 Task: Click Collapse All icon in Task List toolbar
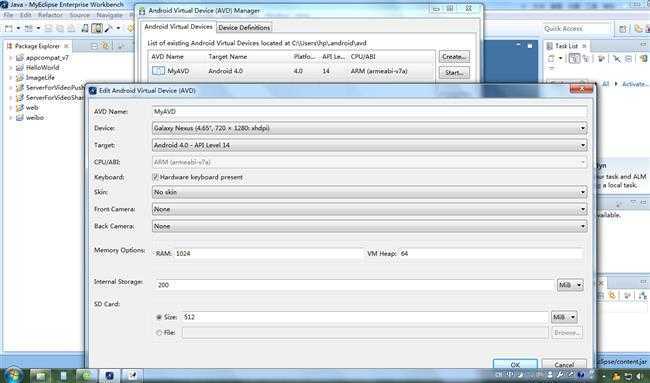(628, 59)
